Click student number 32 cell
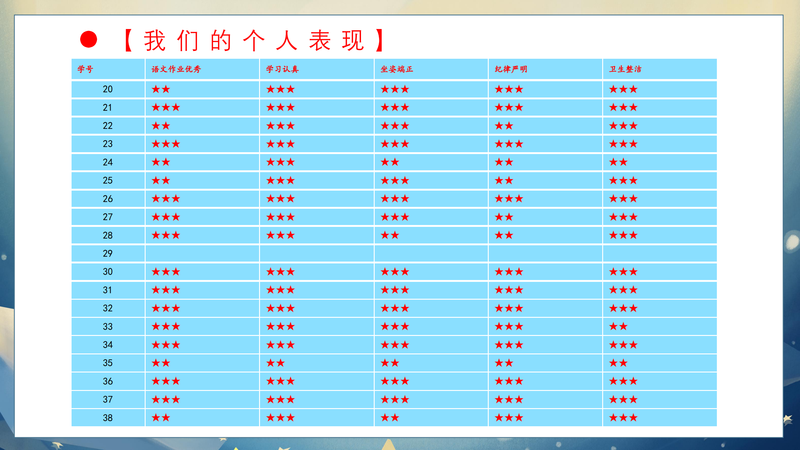This screenshot has width=800, height=450. tap(108, 309)
